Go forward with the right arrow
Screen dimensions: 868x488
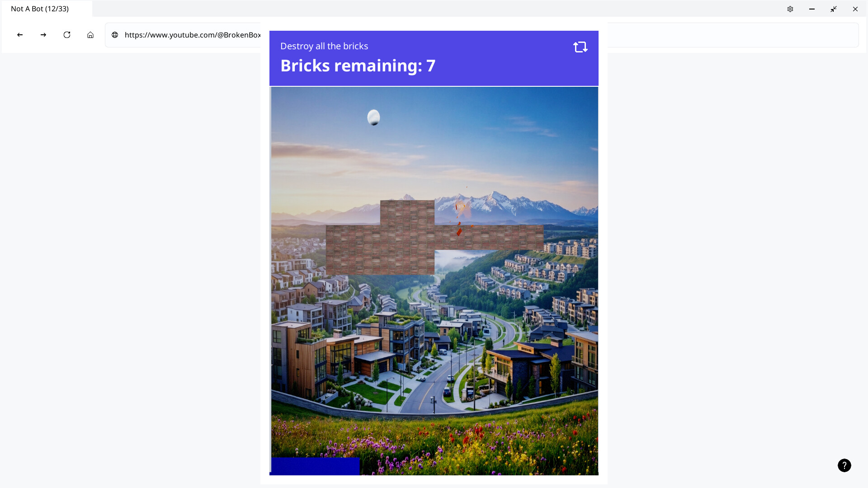(43, 35)
